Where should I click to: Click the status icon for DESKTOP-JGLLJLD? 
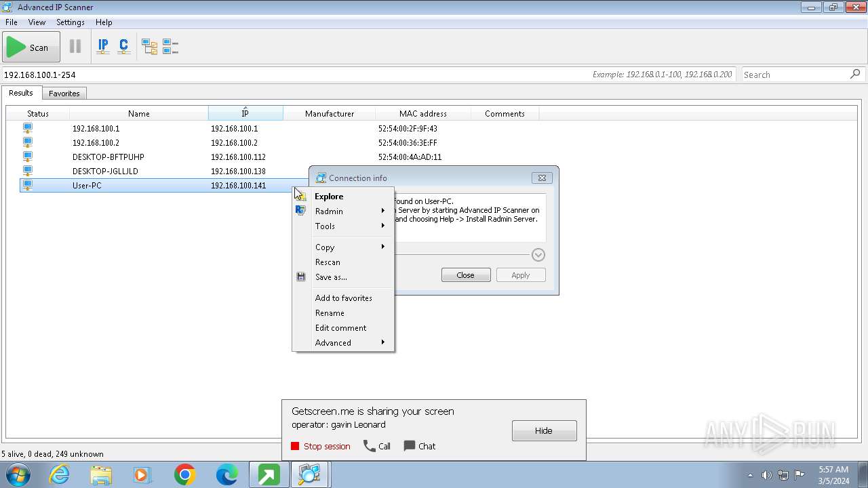click(x=28, y=171)
